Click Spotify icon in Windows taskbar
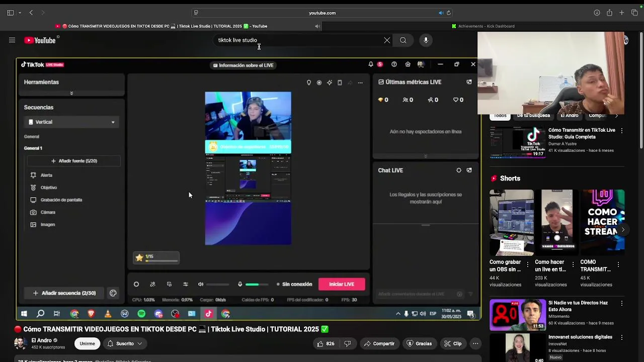This screenshot has width=644, height=362. coord(141,314)
